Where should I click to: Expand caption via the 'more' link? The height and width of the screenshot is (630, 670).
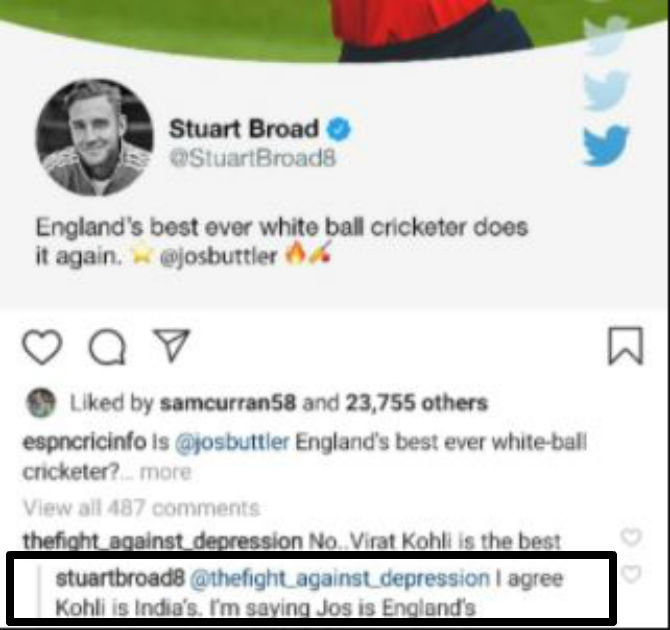[166, 472]
